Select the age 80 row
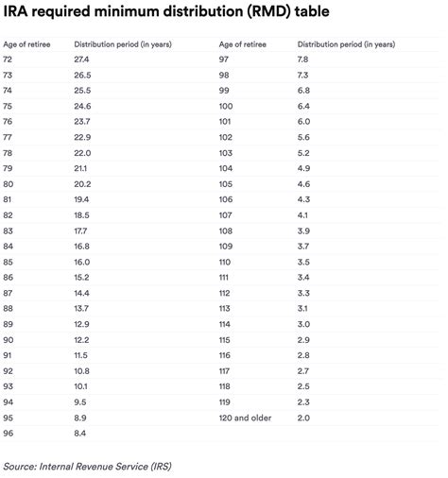 tap(109, 184)
